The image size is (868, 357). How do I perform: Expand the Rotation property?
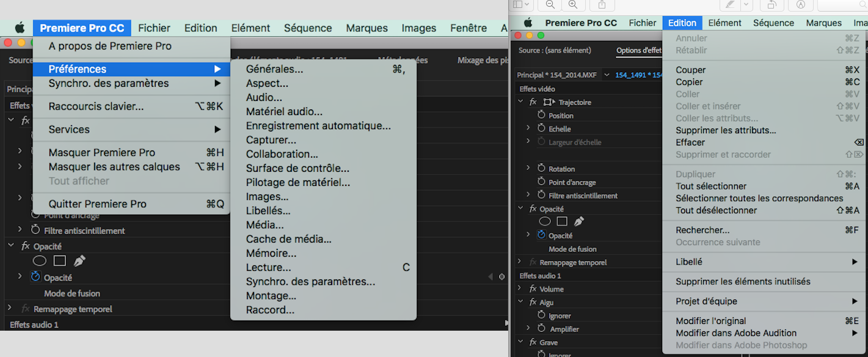(528, 169)
